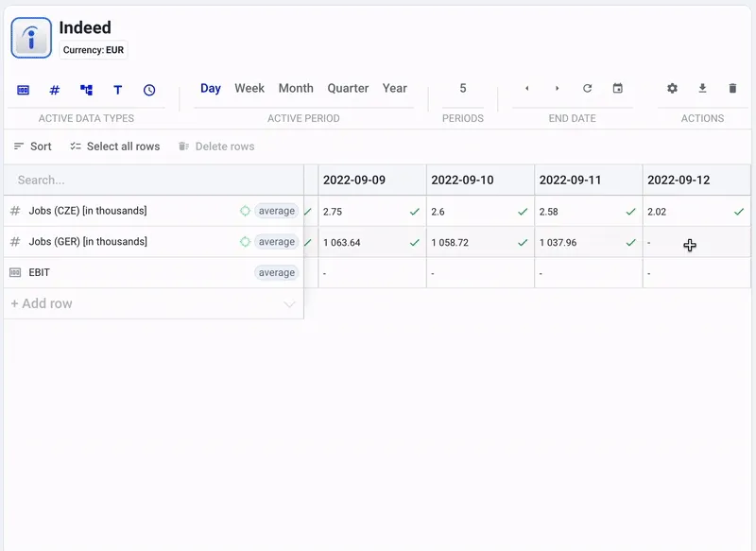The width and height of the screenshot is (756, 551).
Task: Select the EBIT row label
Action: click(39, 272)
